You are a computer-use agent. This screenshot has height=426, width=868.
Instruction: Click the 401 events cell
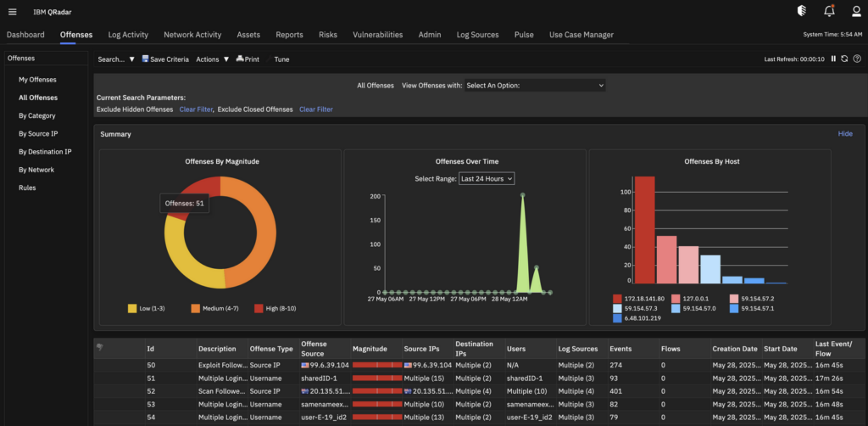coord(617,391)
